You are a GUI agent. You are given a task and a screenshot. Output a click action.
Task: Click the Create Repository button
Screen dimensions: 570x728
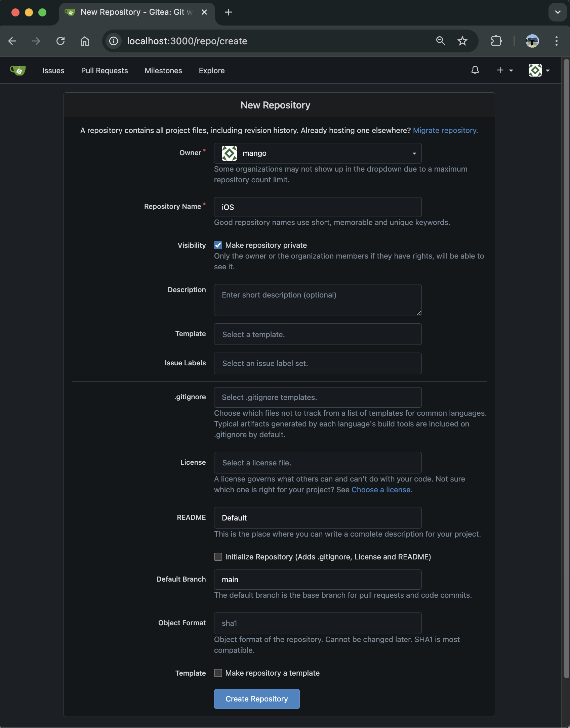(x=257, y=699)
